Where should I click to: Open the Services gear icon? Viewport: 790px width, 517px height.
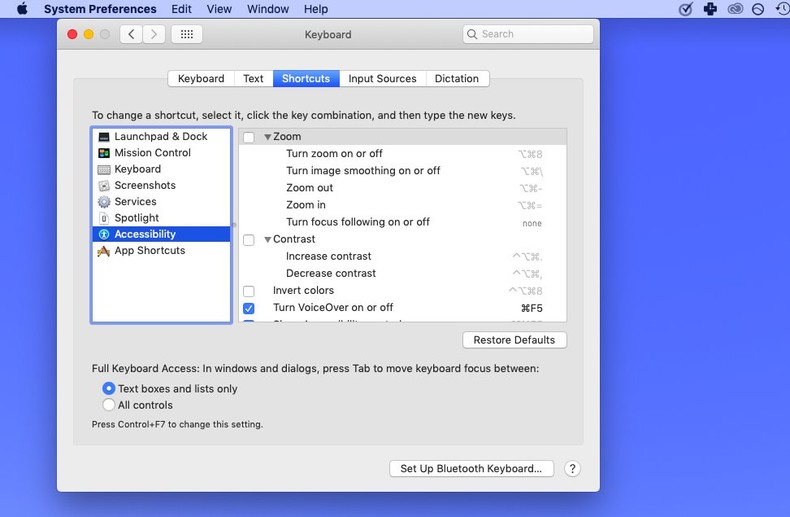tap(104, 202)
